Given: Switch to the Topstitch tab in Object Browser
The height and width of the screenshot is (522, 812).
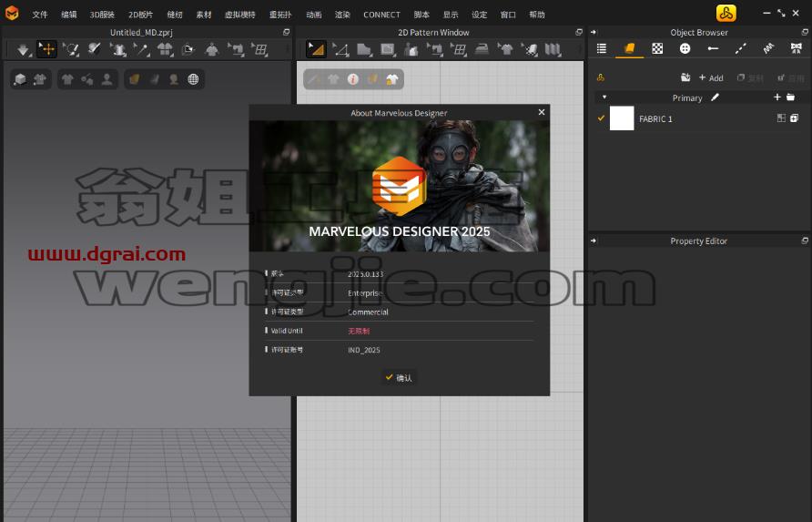Looking at the screenshot, I should coord(741,48).
